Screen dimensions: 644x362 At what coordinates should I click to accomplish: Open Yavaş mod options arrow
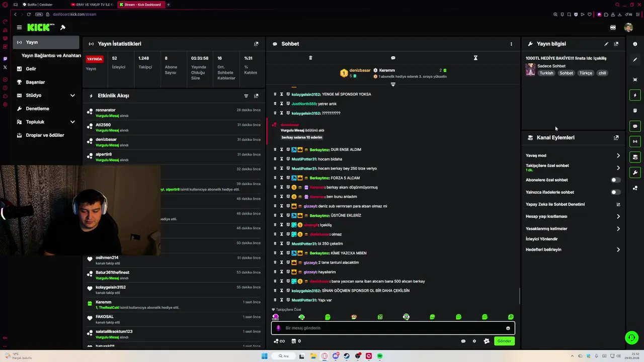pyautogui.click(x=618, y=156)
